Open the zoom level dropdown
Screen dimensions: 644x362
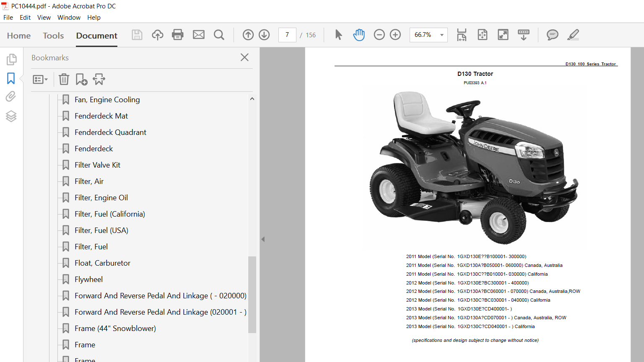click(x=441, y=35)
